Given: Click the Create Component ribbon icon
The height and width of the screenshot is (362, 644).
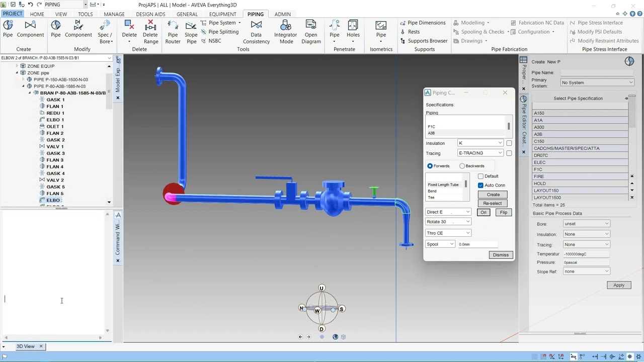Looking at the screenshot, I should pos(30,25).
